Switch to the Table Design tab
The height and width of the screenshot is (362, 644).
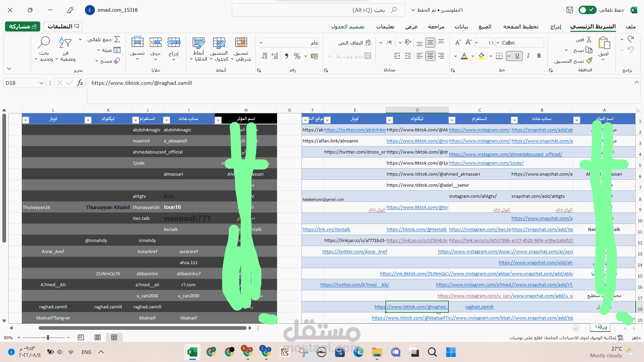pos(348,26)
